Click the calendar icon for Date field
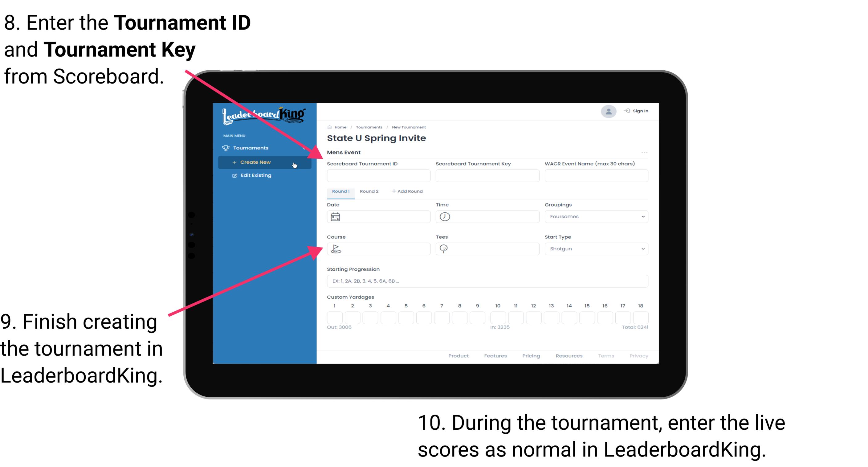The image size is (868, 467). tap(336, 216)
